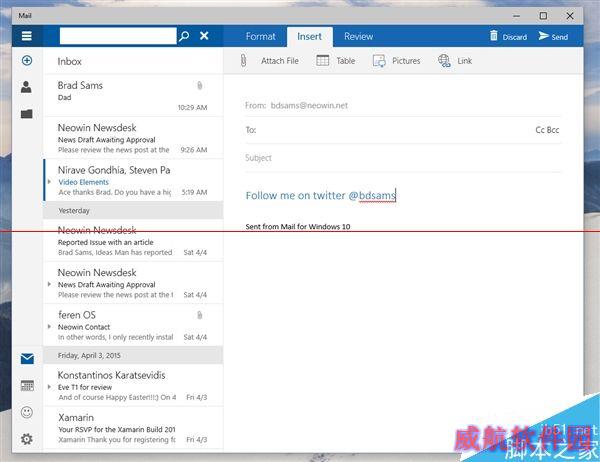Click the Table button label
This screenshot has height=462, width=600.
346,61
